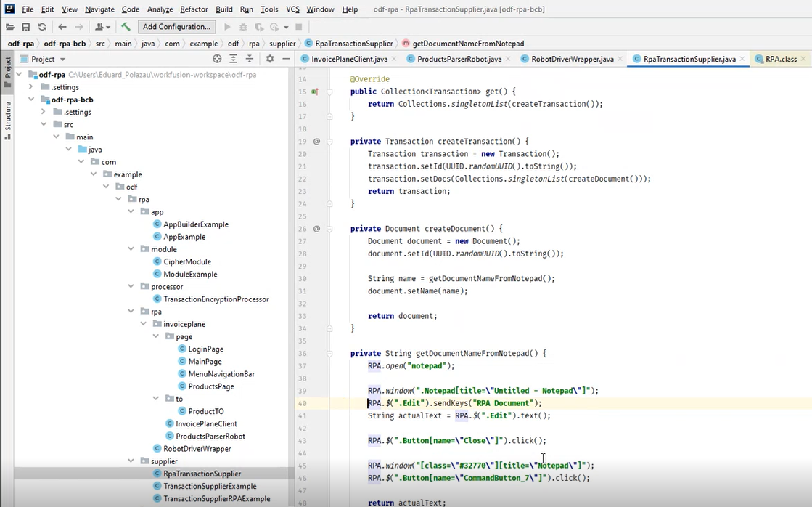Image resolution: width=812 pixels, height=507 pixels.
Task: Click Locate/Scroll from Source target icon
Action: [x=217, y=59]
